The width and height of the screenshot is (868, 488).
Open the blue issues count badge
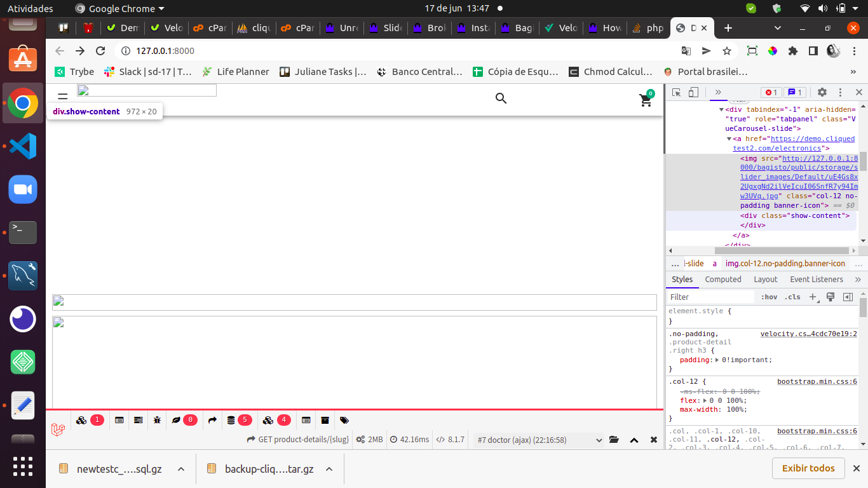pos(796,92)
